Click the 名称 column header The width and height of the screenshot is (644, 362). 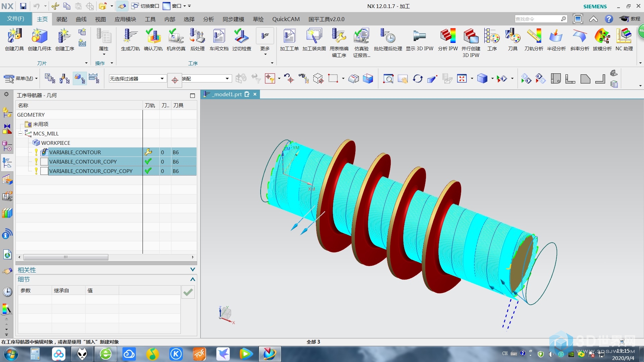79,105
